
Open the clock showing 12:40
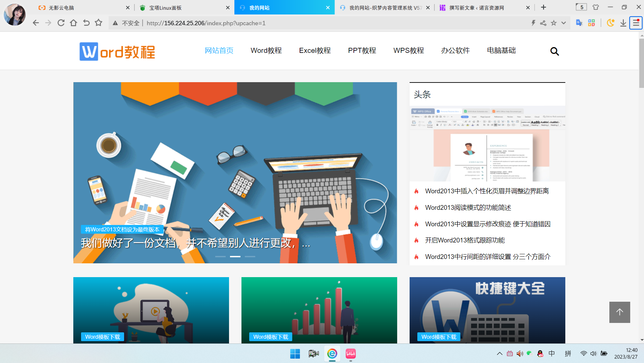coord(626,354)
